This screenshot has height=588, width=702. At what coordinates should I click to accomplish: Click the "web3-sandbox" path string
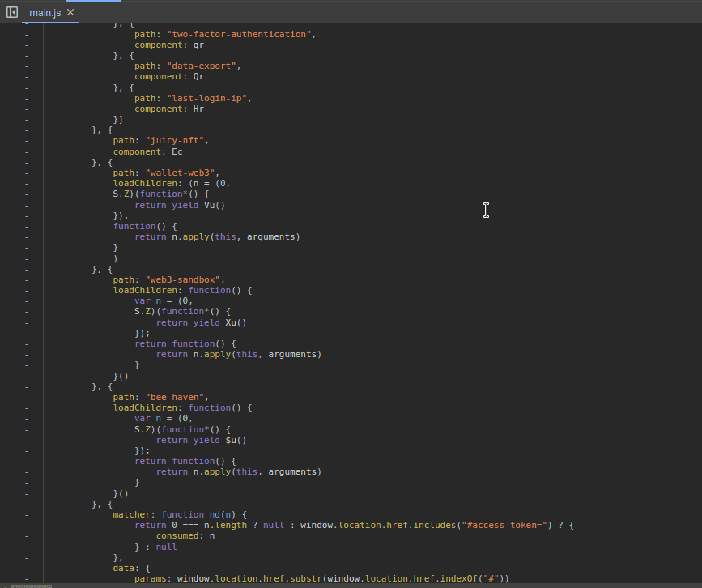[183, 280]
